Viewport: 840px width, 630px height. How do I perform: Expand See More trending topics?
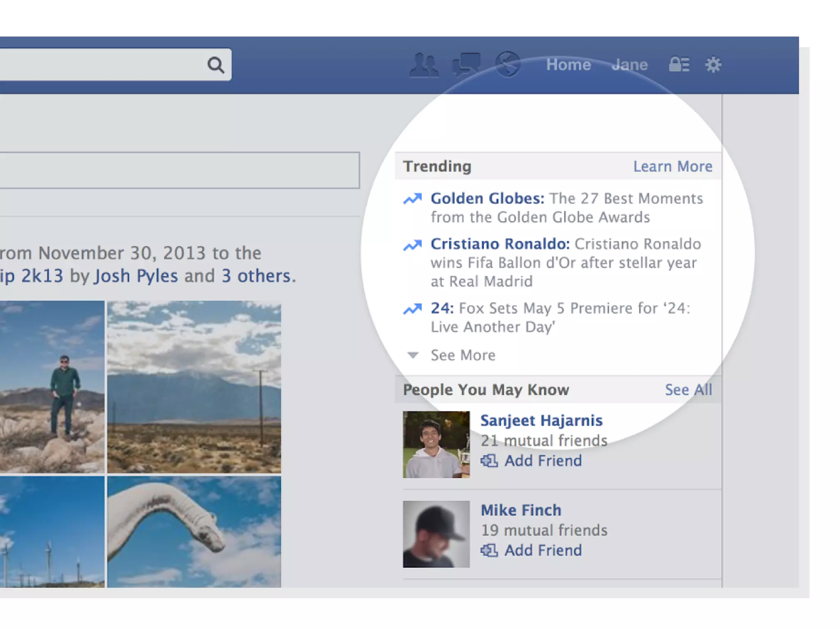coord(462,355)
